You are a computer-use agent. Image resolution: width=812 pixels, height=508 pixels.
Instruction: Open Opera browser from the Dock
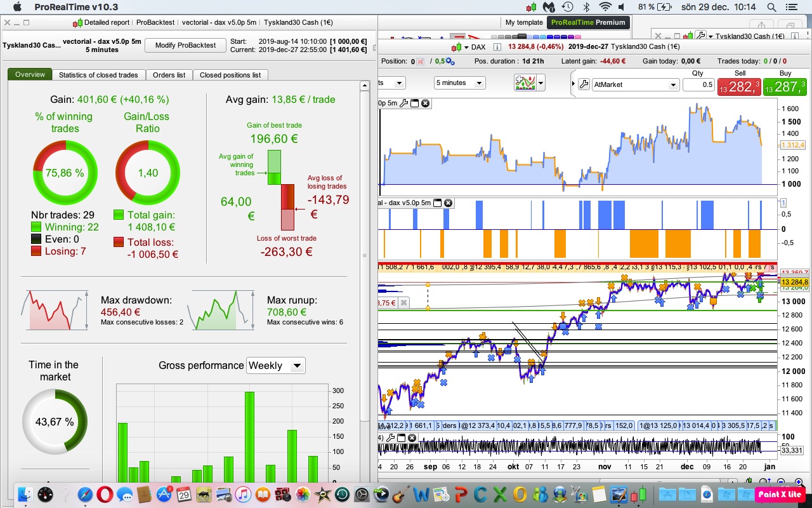tap(105, 494)
